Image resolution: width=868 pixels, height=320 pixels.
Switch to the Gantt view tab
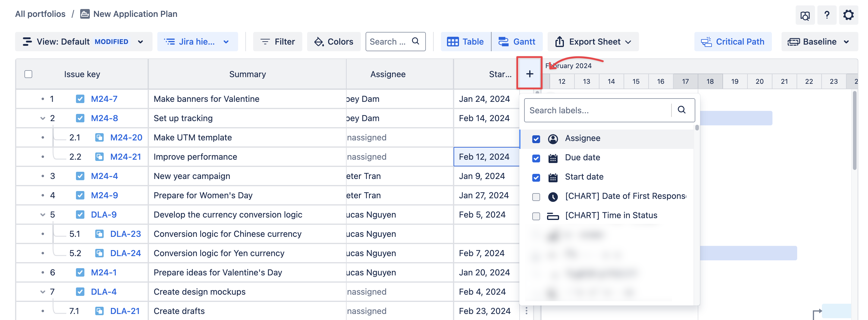click(517, 42)
